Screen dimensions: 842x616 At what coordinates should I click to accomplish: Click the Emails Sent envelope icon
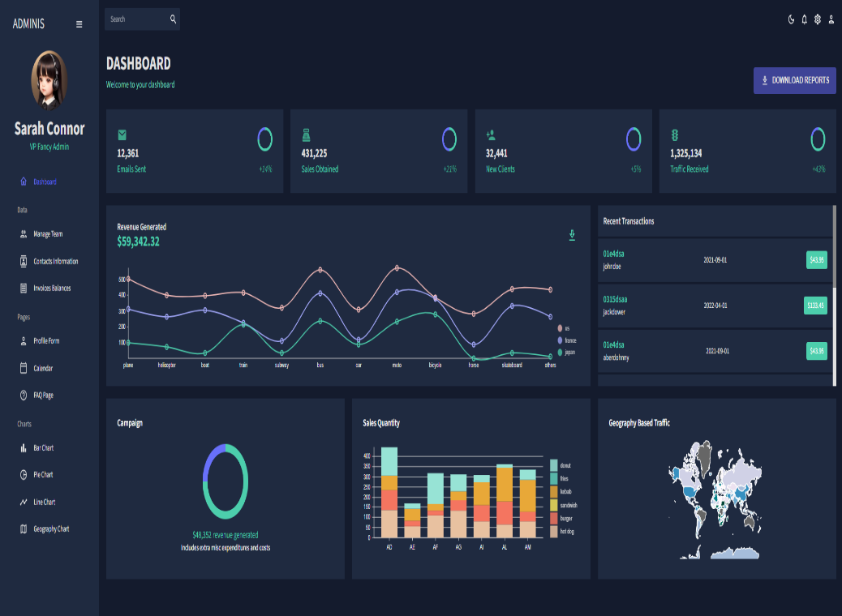click(x=122, y=135)
